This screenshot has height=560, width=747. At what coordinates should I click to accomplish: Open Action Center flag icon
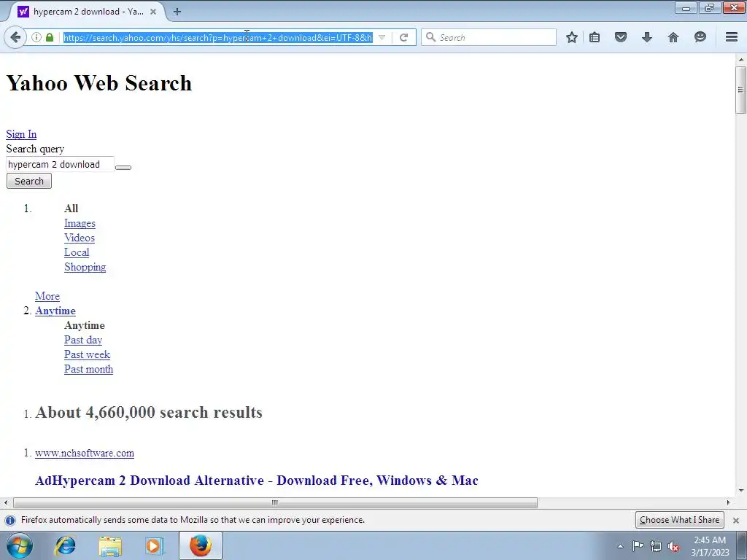click(638, 546)
